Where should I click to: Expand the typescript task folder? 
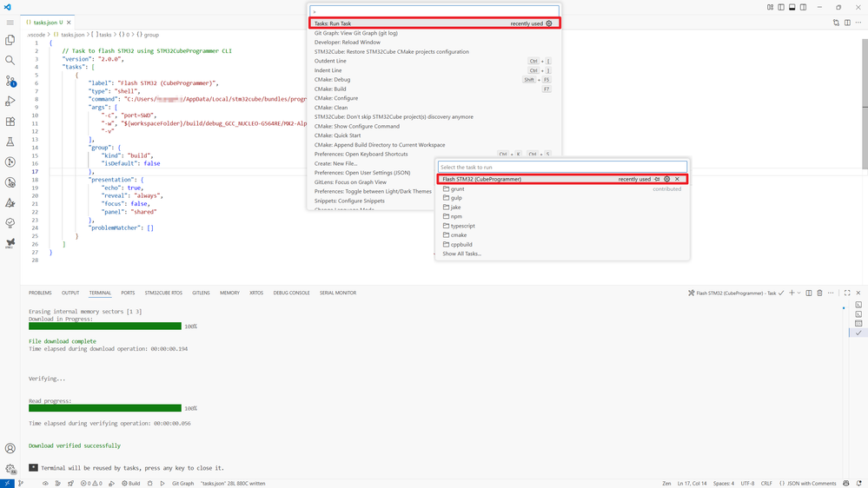pos(562,226)
